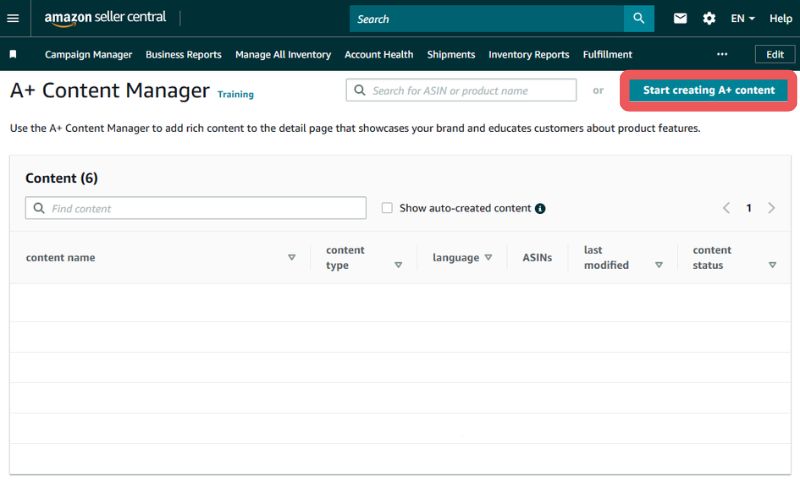Click the bookmark flag icon
800x500 pixels.
coord(13,54)
